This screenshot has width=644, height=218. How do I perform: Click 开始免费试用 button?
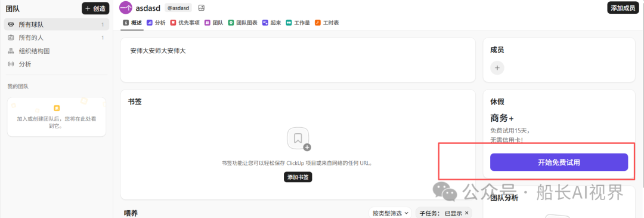coord(559,162)
